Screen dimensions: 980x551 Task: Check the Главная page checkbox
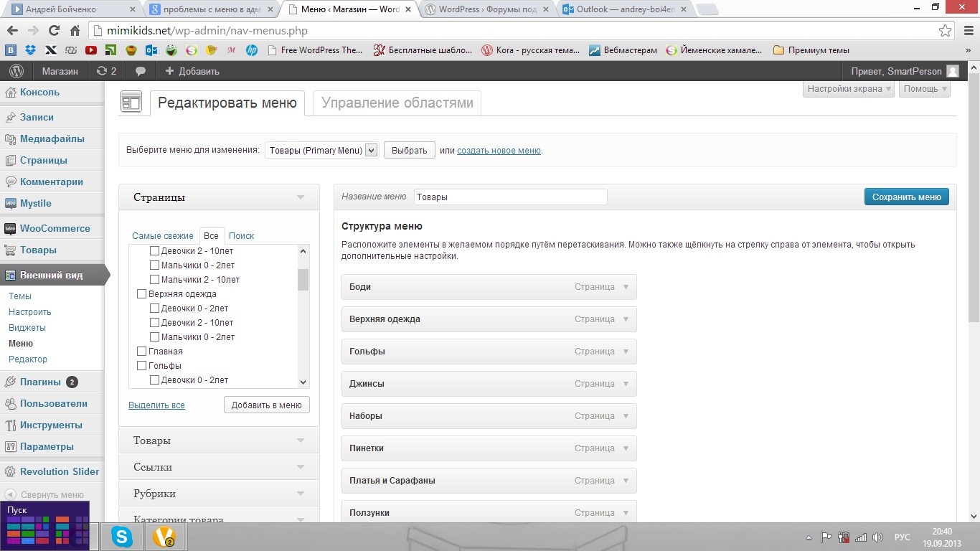coord(141,352)
